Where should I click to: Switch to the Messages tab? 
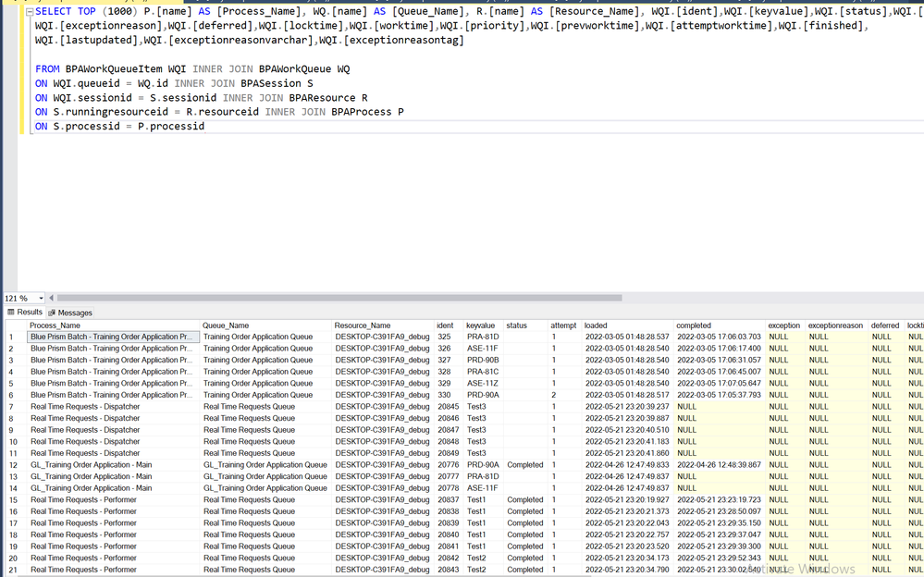point(75,313)
